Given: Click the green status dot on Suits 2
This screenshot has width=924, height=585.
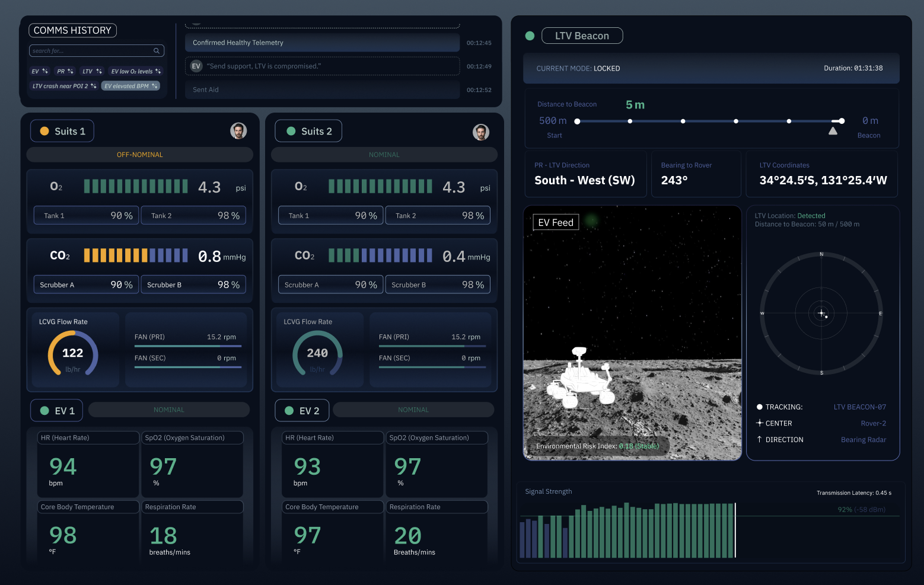Looking at the screenshot, I should (291, 131).
